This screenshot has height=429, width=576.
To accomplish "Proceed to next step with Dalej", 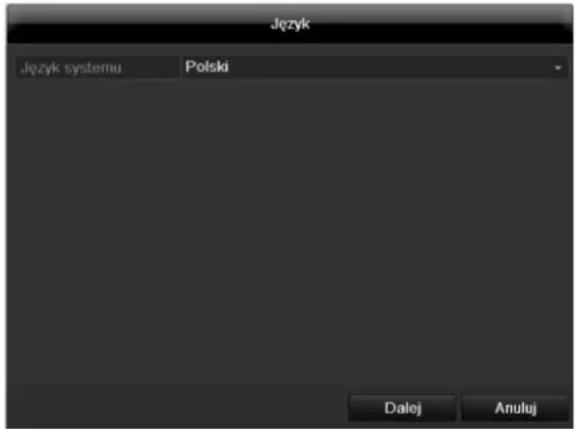I will [403, 408].
